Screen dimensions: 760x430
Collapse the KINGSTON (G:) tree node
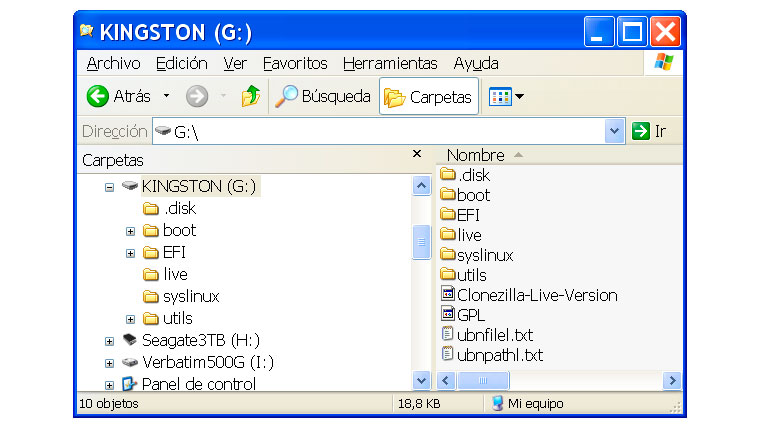110,187
